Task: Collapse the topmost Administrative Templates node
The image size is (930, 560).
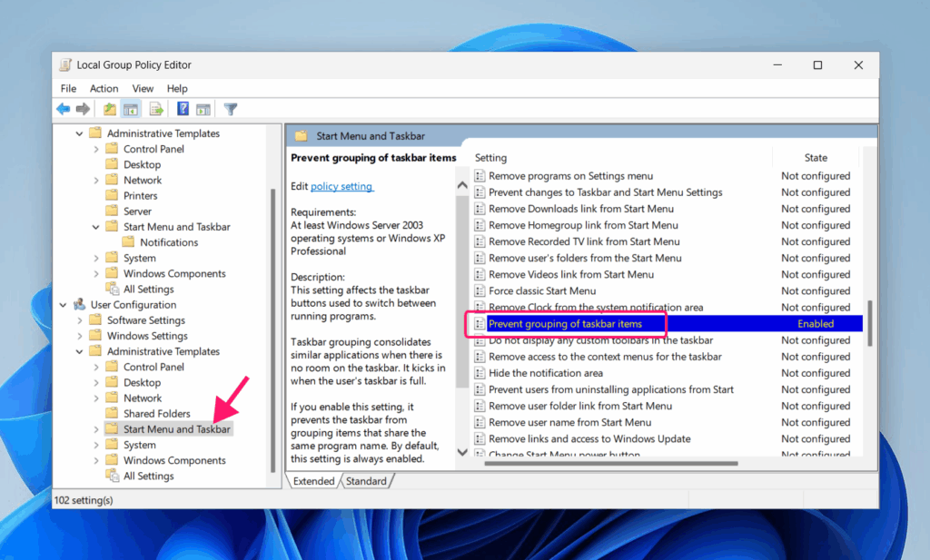Action: 79,133
